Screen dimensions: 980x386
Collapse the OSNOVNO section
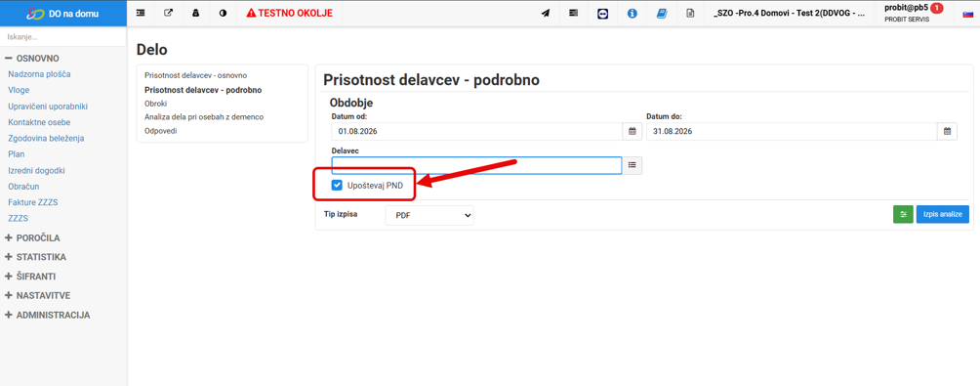tap(32, 59)
